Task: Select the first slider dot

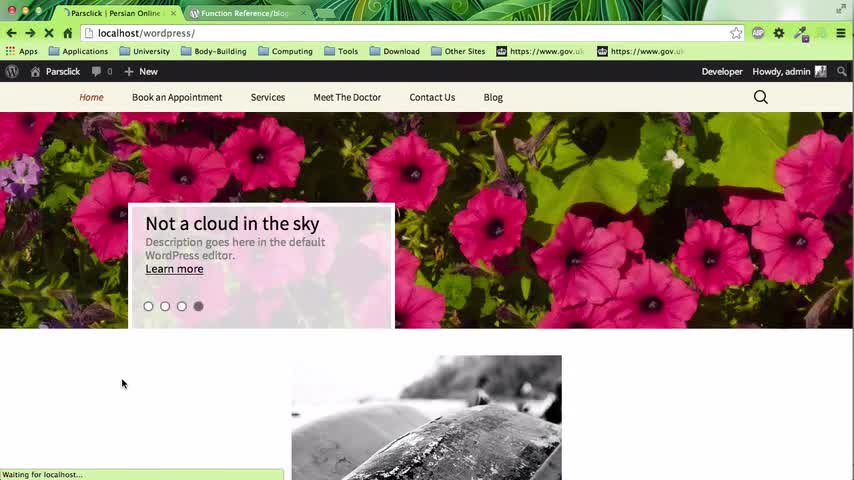Action: coord(148,306)
